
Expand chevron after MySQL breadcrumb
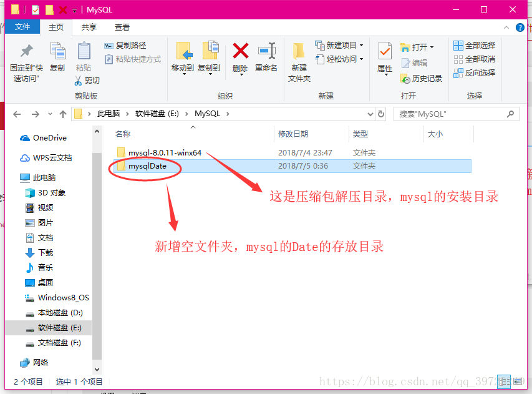click(x=228, y=114)
